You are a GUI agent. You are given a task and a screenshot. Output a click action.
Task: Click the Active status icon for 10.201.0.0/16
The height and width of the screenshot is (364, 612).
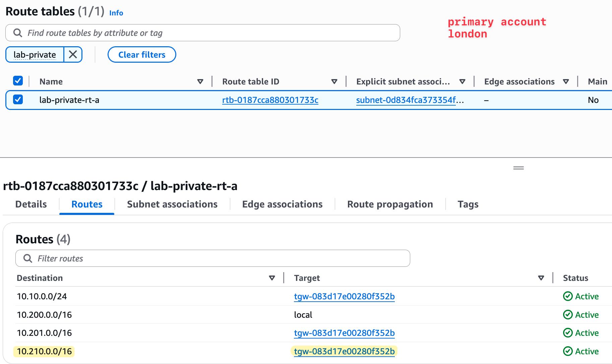pos(568,333)
